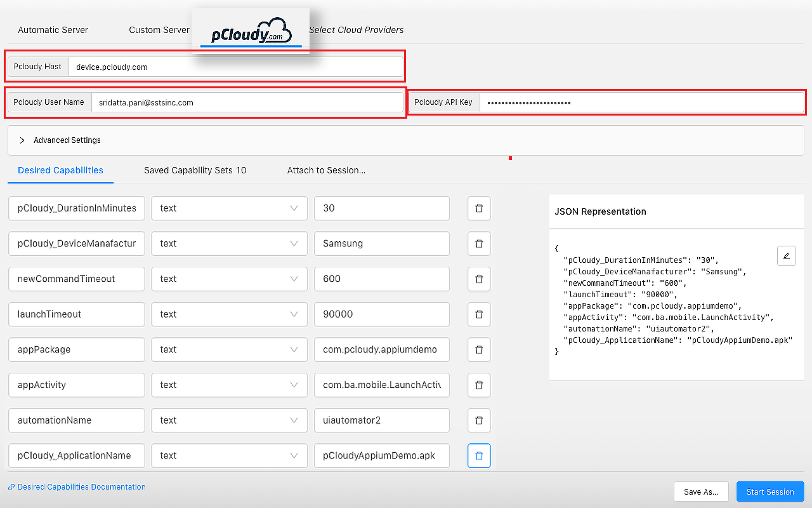Open Saved Capability Sets tab

(195, 170)
